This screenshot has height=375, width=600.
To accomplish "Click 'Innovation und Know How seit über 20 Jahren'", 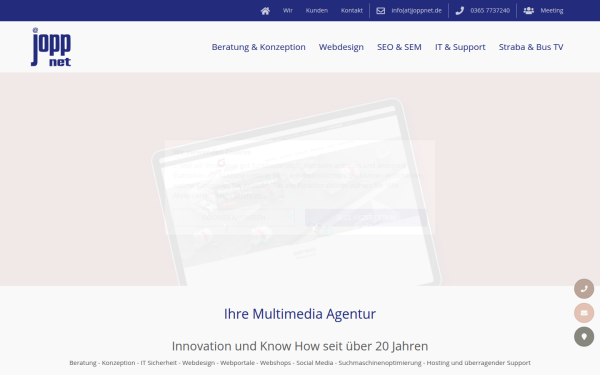I will [x=300, y=346].
